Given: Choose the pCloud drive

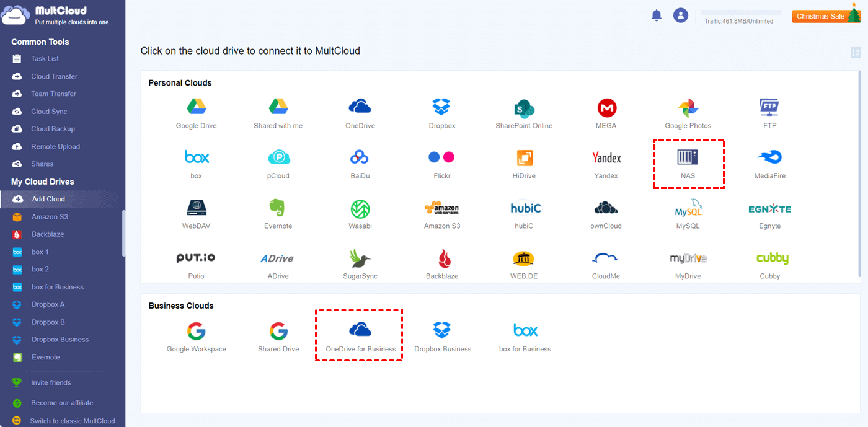Looking at the screenshot, I should coord(278,157).
